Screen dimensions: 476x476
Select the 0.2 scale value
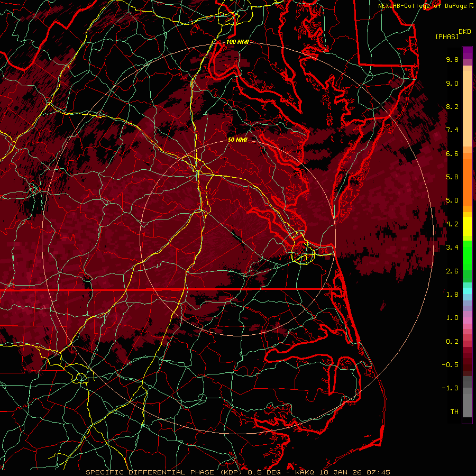click(x=452, y=342)
